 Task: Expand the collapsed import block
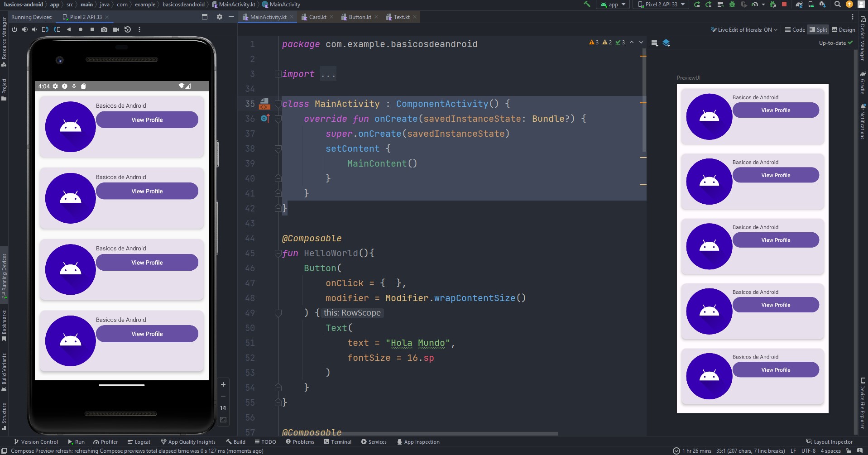click(278, 74)
